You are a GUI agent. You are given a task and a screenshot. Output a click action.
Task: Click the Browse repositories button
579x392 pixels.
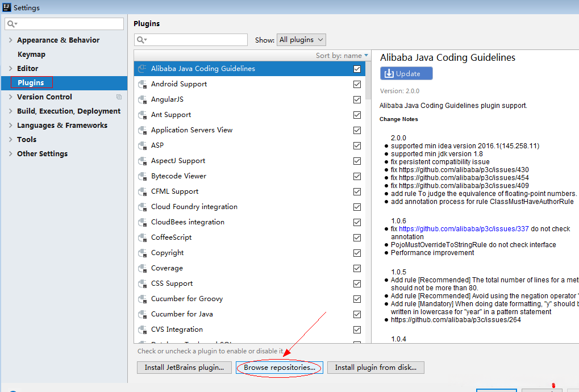(x=280, y=368)
